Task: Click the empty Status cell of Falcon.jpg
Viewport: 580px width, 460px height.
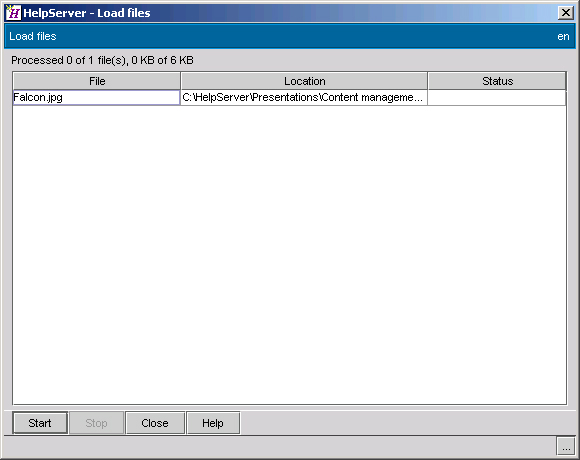Action: pyautogui.click(x=497, y=98)
